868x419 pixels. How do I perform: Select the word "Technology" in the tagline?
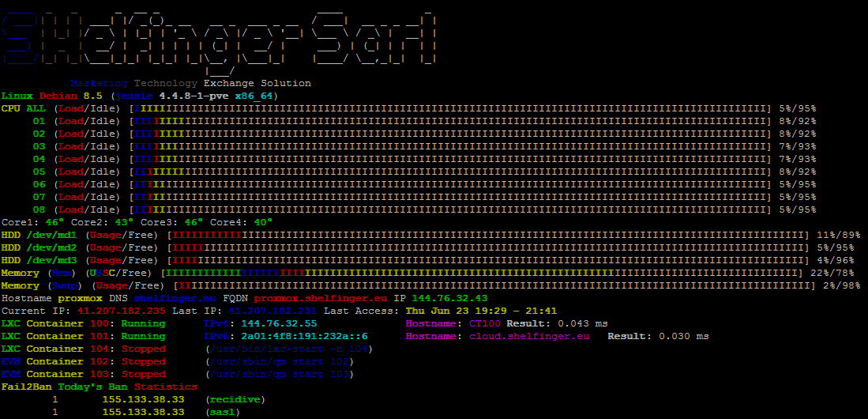click(166, 83)
